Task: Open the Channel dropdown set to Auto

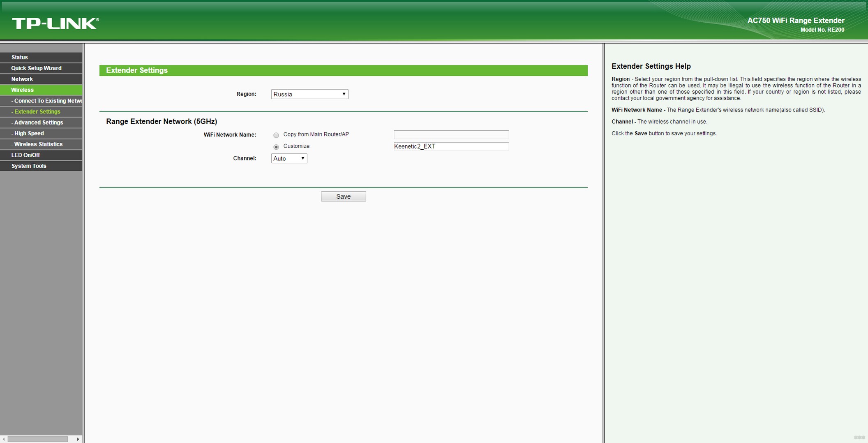Action: click(x=289, y=158)
